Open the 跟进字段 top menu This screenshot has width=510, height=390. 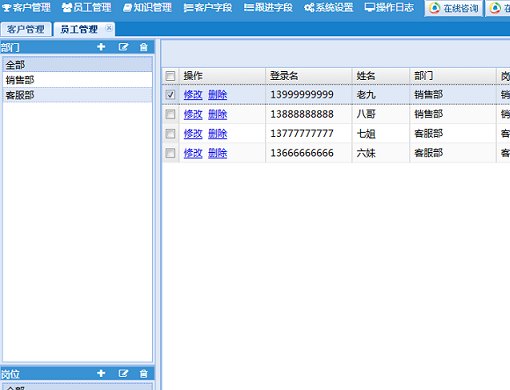268,7
